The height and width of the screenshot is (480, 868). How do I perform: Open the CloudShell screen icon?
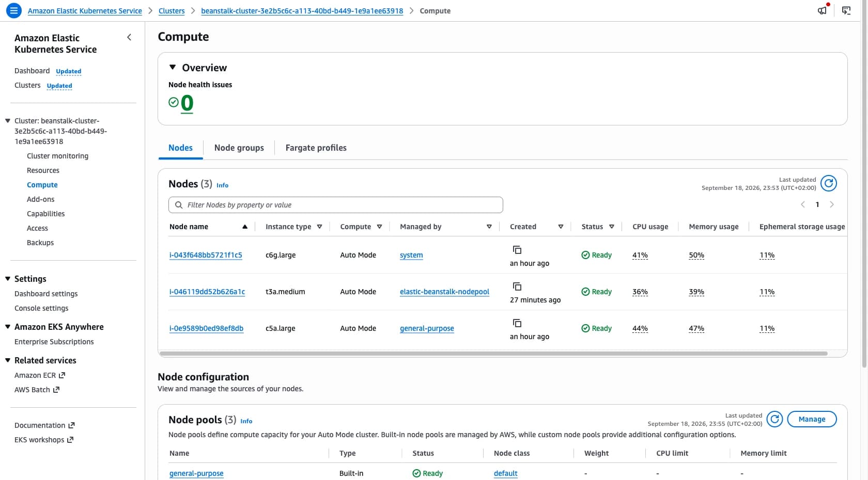pos(846,10)
